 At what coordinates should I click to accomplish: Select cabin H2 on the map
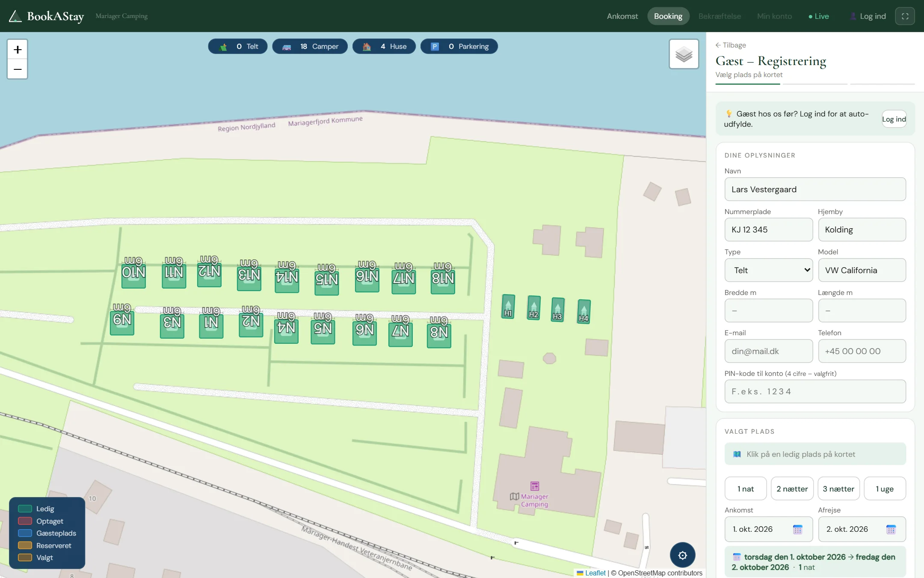point(533,308)
